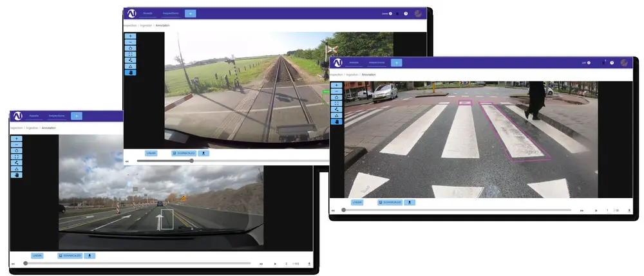Open help icon in crosswalk window header
Image resolution: width=644 pixels, height=276 pixels.
coord(612,63)
